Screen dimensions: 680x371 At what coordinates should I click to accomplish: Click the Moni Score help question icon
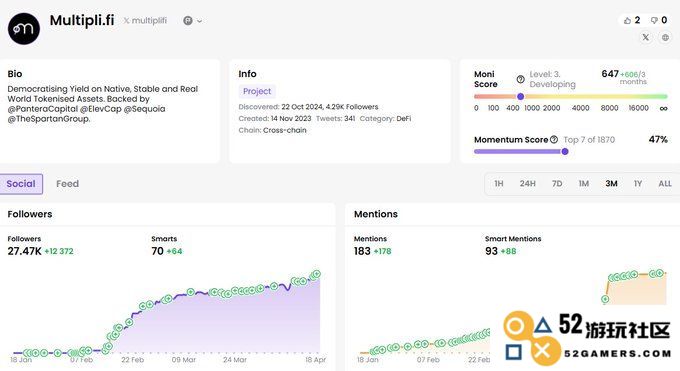[x=520, y=79]
